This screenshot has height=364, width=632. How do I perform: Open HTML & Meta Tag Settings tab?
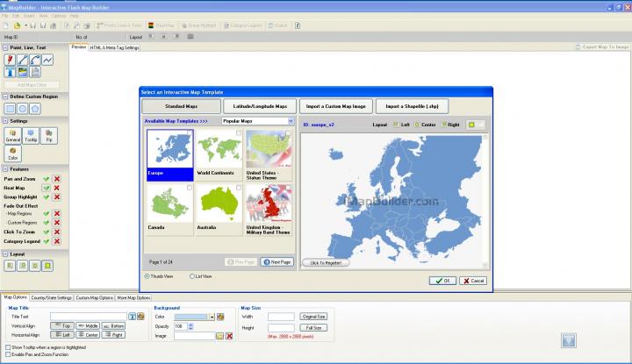tap(114, 47)
